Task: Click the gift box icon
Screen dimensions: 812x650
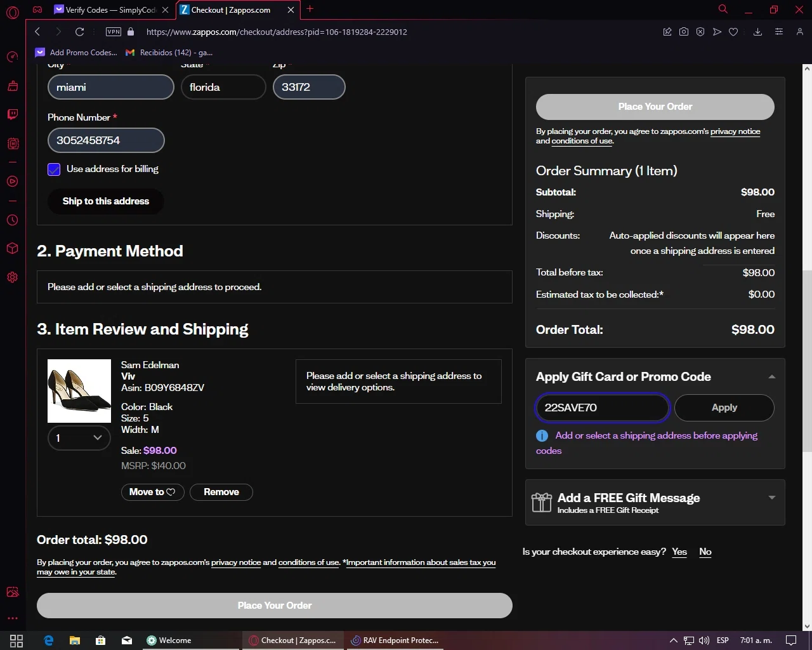Action: pos(541,503)
